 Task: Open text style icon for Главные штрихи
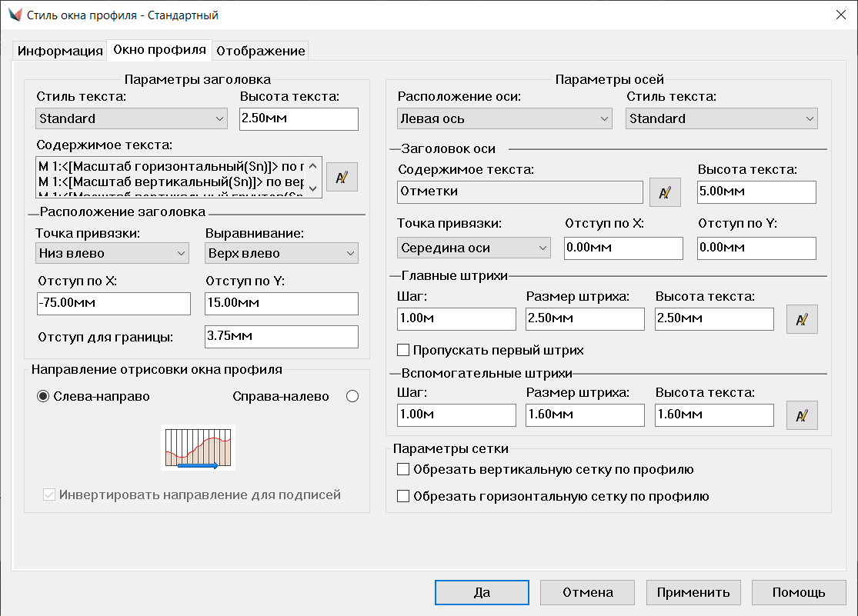click(801, 319)
